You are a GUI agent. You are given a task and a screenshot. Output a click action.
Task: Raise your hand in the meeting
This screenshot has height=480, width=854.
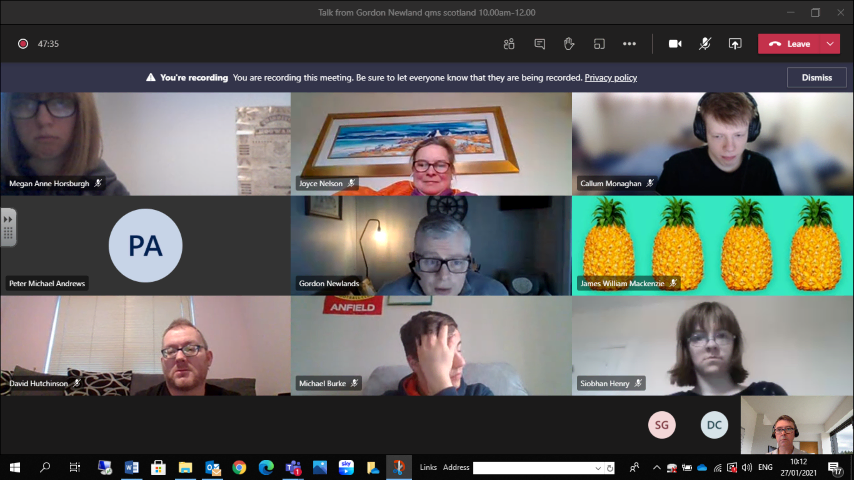569,44
